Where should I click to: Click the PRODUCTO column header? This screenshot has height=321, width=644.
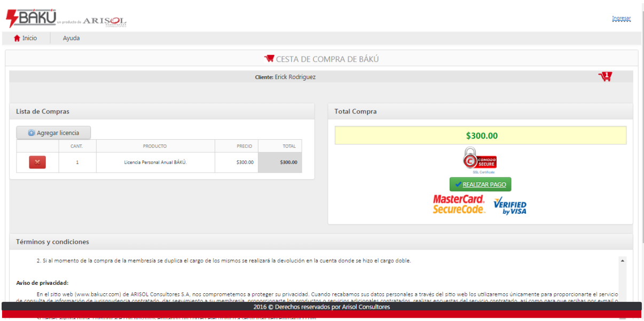point(155,146)
